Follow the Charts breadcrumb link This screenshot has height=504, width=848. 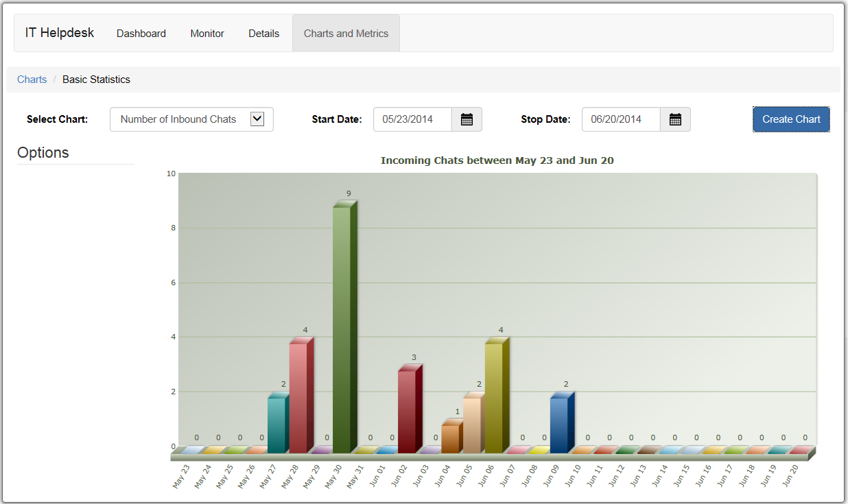[x=32, y=80]
